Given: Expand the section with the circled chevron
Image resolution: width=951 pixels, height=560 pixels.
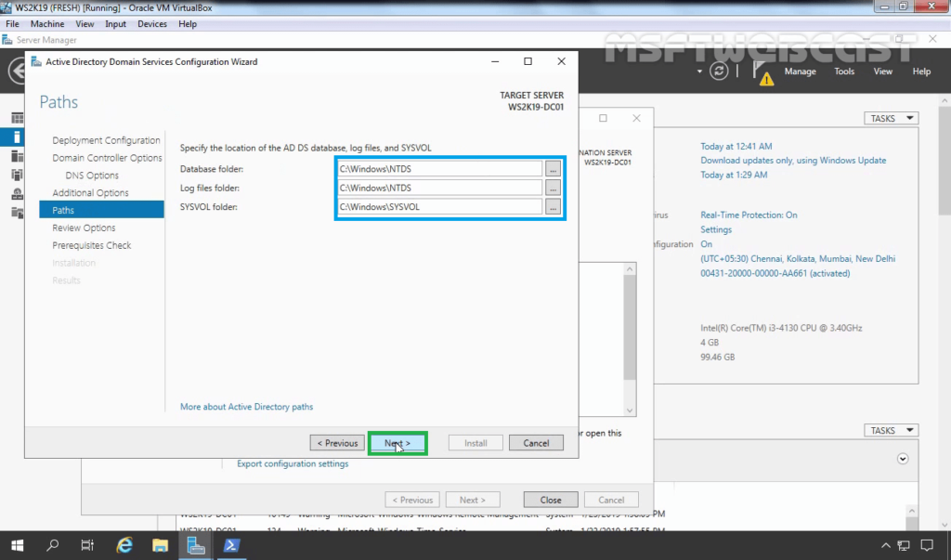Looking at the screenshot, I should 903,459.
